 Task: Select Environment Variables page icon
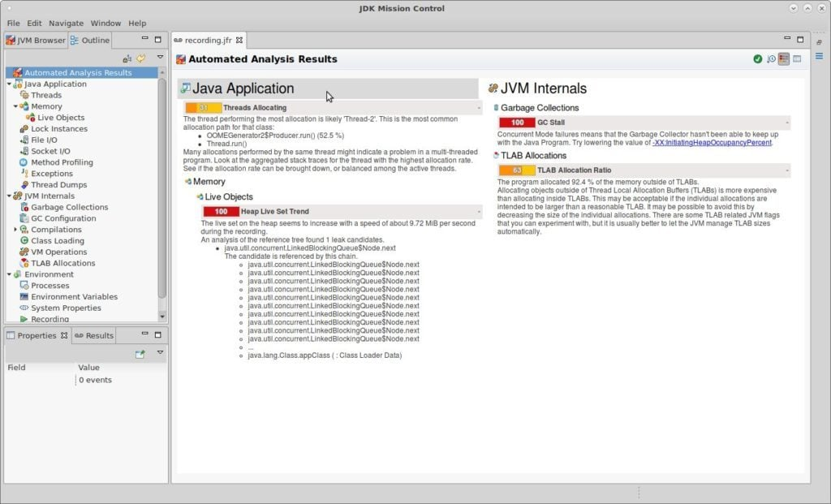[24, 296]
